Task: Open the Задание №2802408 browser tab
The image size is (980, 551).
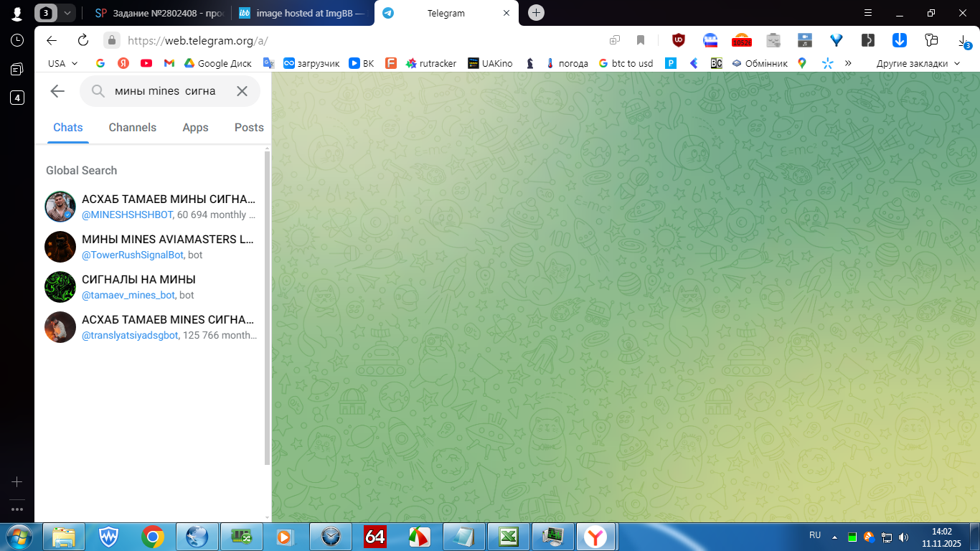Action: click(x=161, y=13)
